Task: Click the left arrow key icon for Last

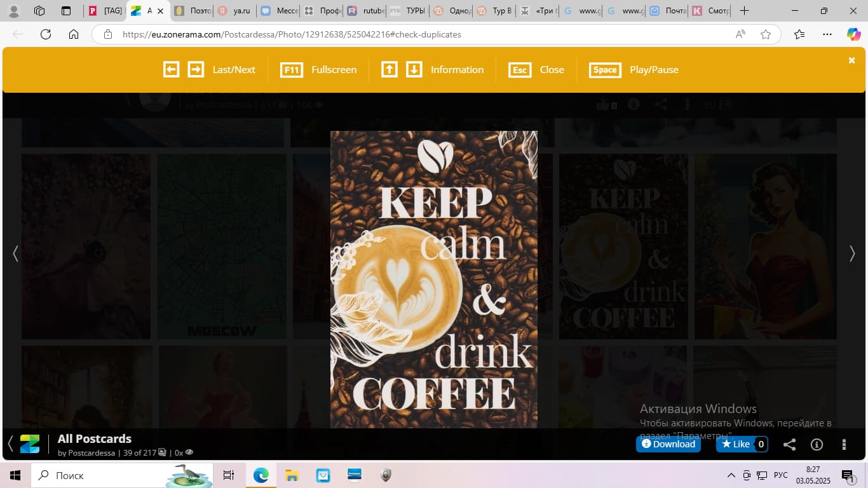Action: click(171, 69)
